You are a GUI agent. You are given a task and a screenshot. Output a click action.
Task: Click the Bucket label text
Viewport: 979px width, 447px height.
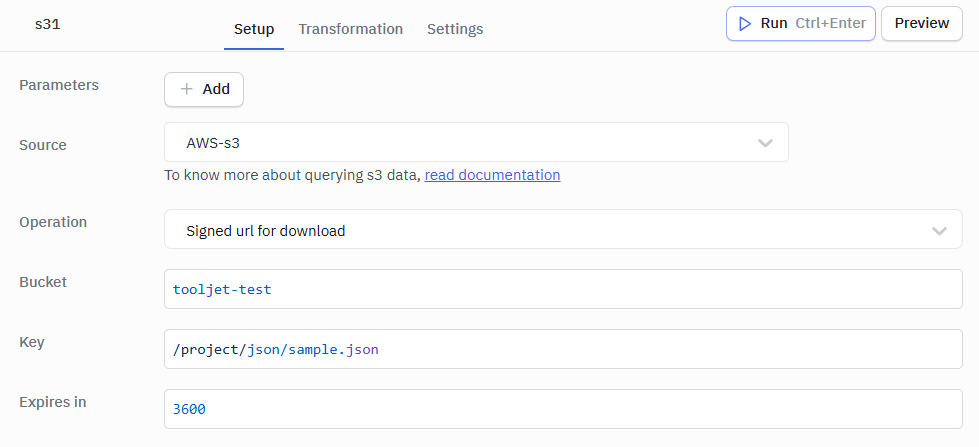pyautogui.click(x=43, y=282)
